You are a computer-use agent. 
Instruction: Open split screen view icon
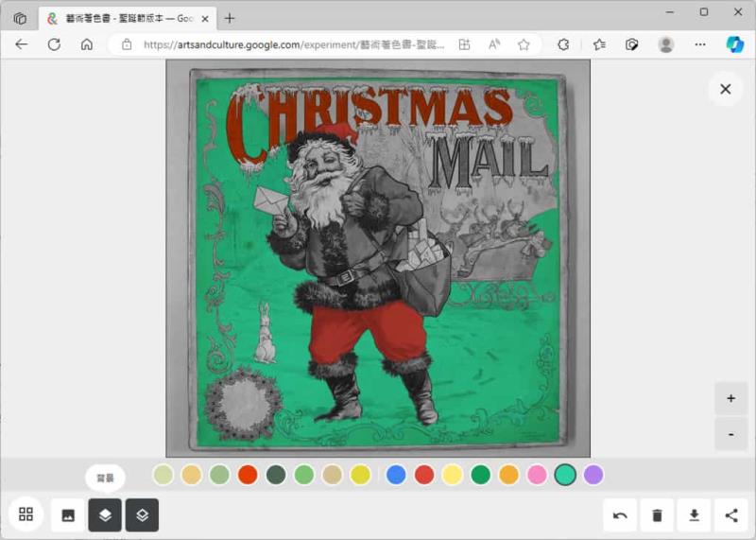(464, 44)
